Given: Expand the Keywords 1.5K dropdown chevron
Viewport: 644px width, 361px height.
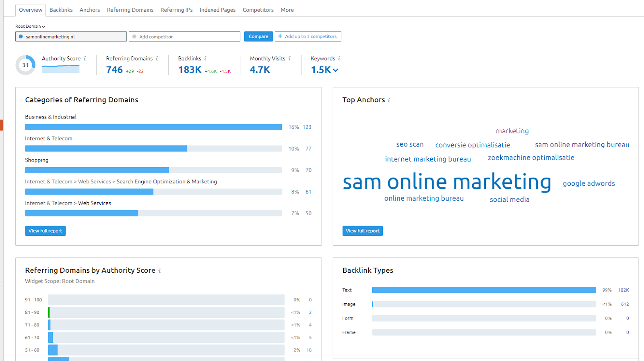Looking at the screenshot, I should pyautogui.click(x=336, y=70).
